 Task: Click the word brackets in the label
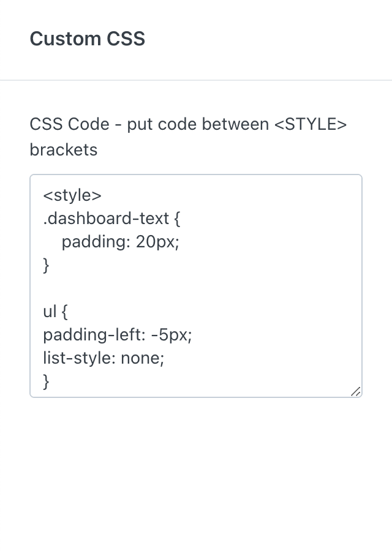pyautogui.click(x=63, y=149)
